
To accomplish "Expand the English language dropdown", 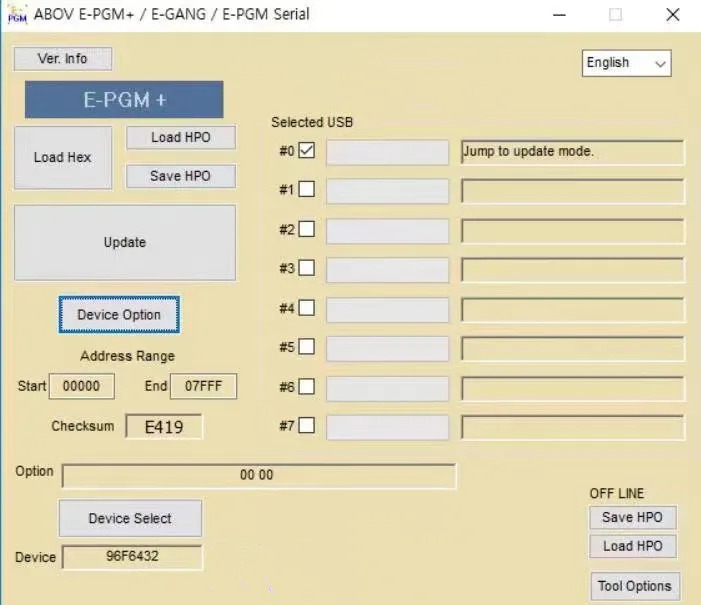I will coord(626,63).
